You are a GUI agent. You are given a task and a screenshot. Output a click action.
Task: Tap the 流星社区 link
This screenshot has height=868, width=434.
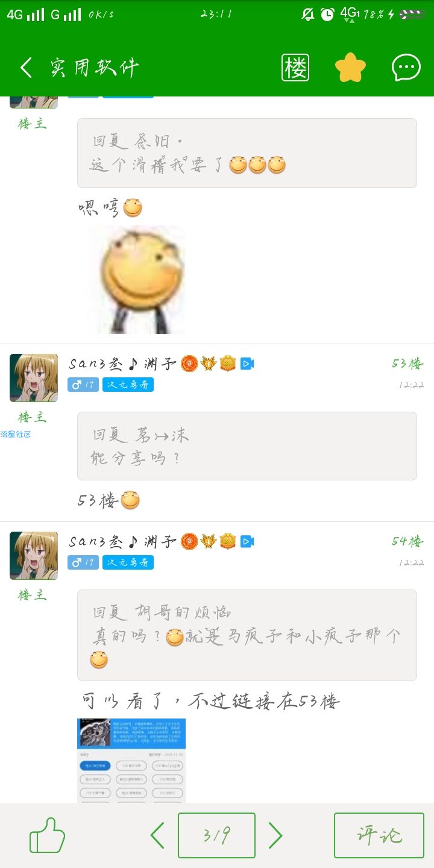tap(16, 434)
